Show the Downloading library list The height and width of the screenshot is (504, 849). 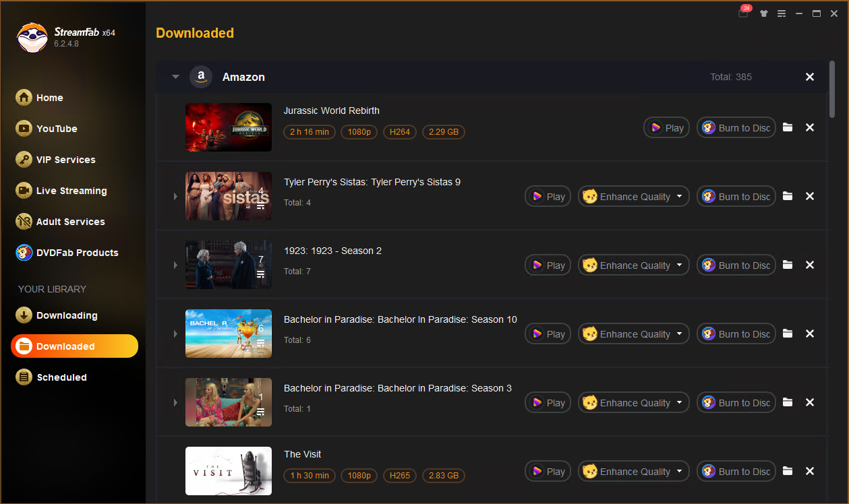pos(57,315)
